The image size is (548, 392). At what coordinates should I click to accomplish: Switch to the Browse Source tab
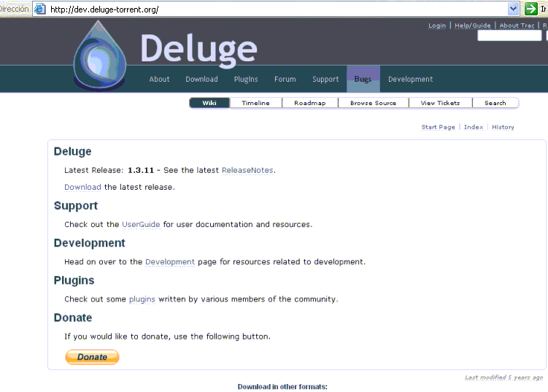(x=374, y=103)
